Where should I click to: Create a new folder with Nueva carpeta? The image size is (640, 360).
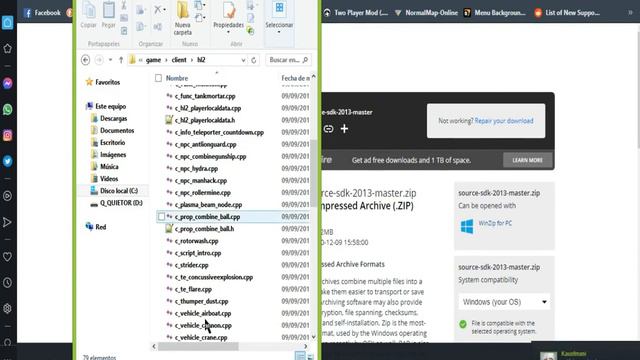[x=182, y=18]
